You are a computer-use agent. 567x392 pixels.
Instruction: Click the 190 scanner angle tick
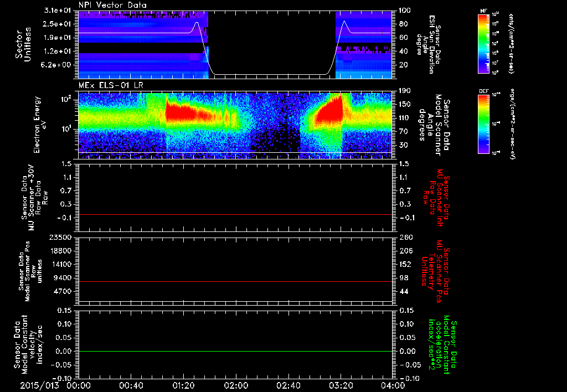pos(405,91)
